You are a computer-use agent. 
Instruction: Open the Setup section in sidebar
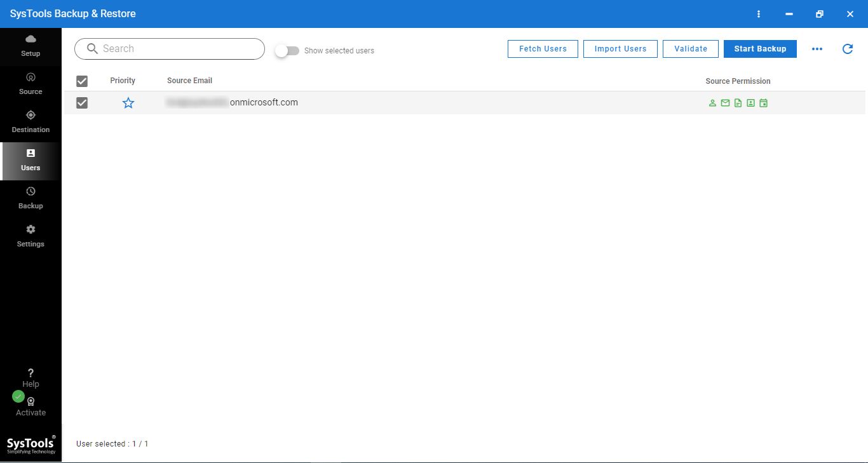tap(31, 46)
